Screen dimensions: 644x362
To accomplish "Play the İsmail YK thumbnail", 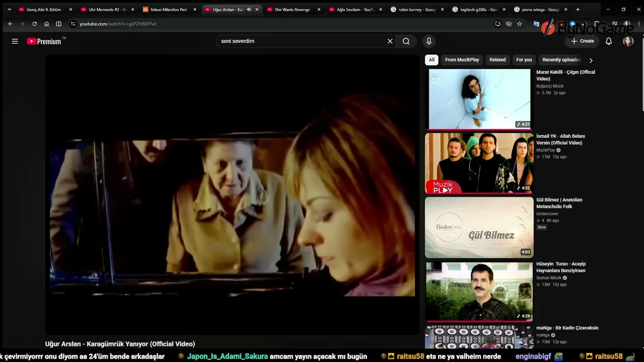I will point(479,163).
